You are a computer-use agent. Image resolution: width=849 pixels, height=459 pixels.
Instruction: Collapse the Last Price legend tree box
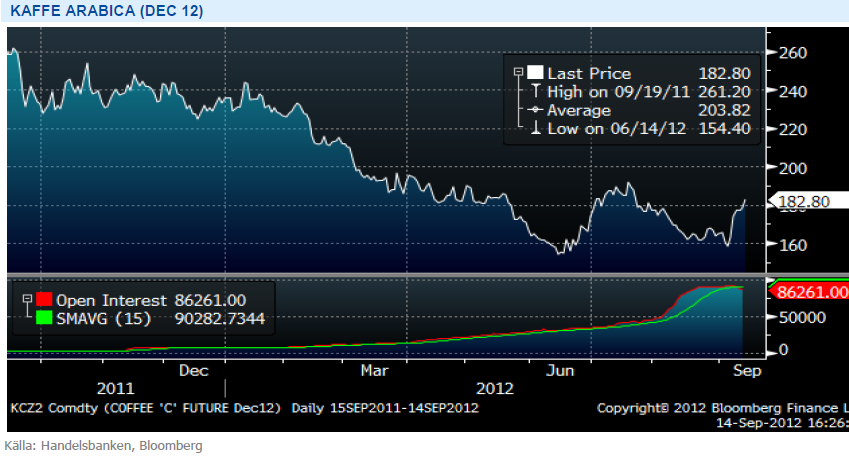tap(518, 73)
